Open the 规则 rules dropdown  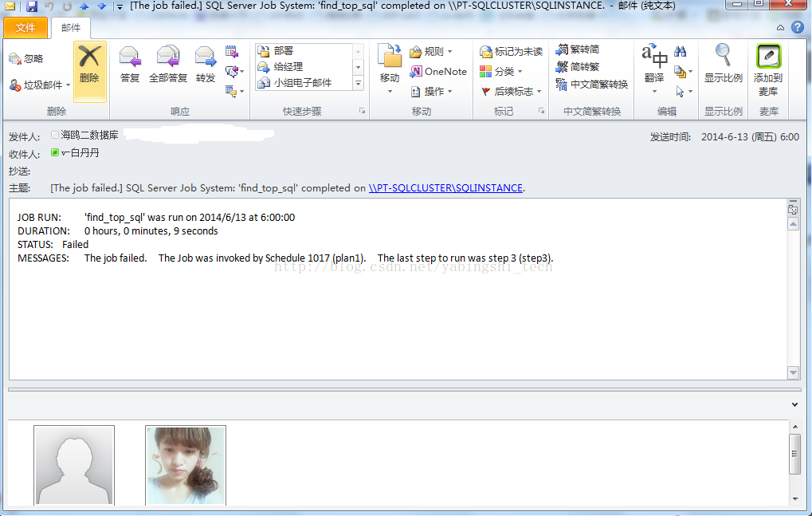pyautogui.click(x=431, y=51)
